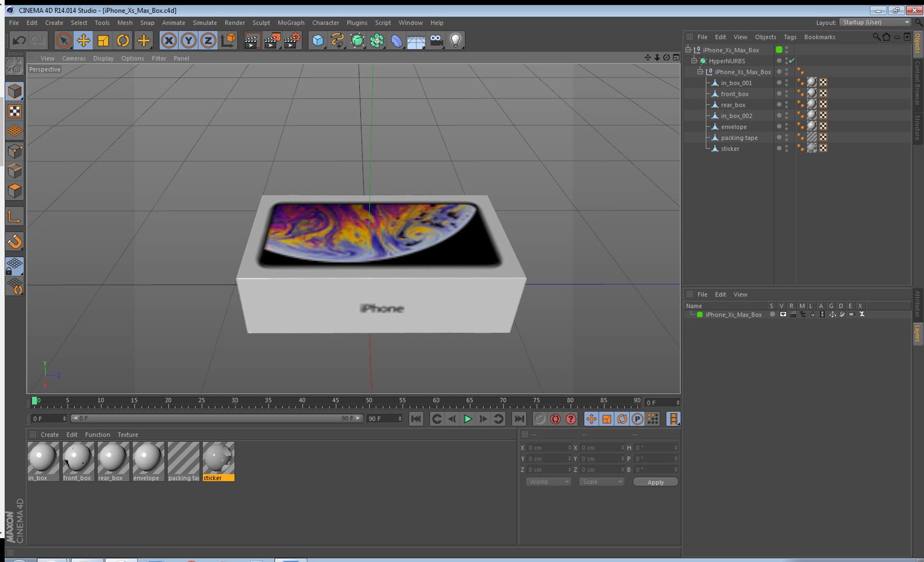924x562 pixels.
Task: Open the spline pen tool icon
Action: click(x=337, y=41)
